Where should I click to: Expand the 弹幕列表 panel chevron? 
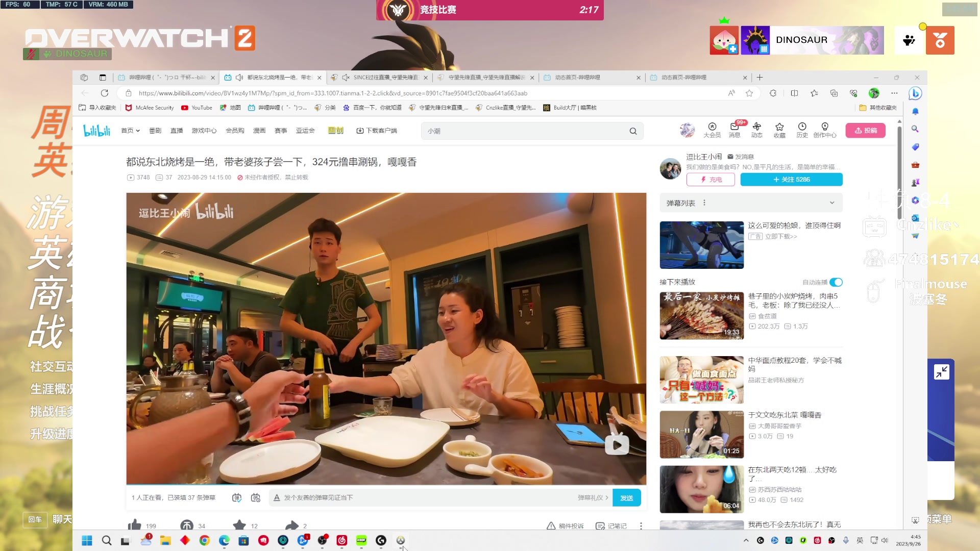[832, 203]
